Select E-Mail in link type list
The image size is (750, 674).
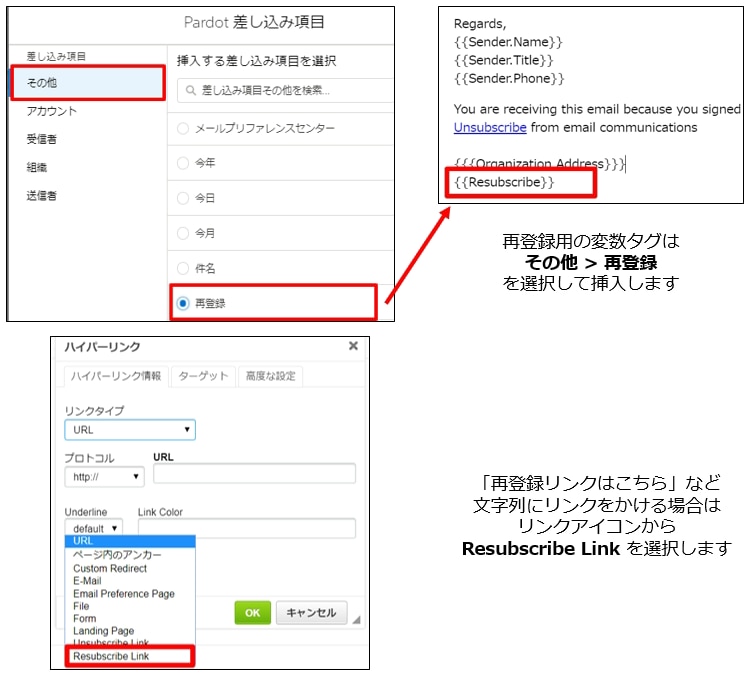click(87, 581)
